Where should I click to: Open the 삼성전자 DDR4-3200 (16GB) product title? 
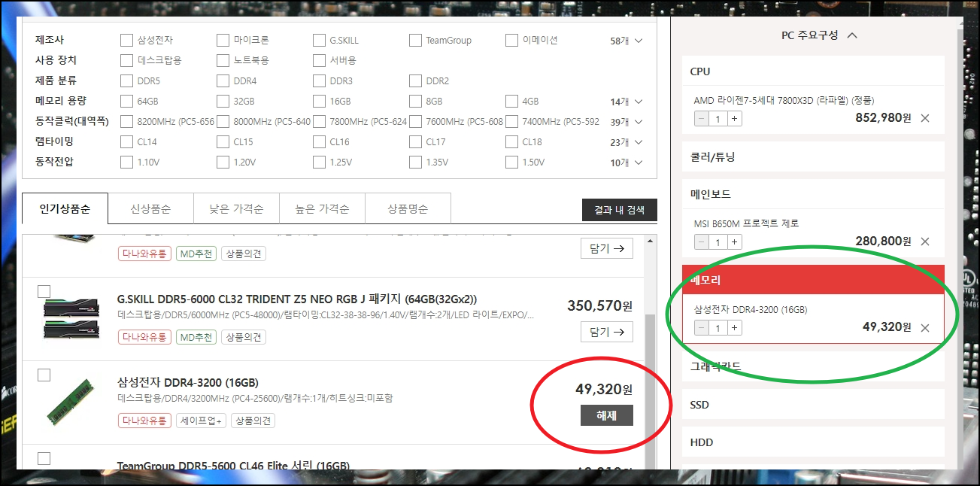(x=188, y=383)
